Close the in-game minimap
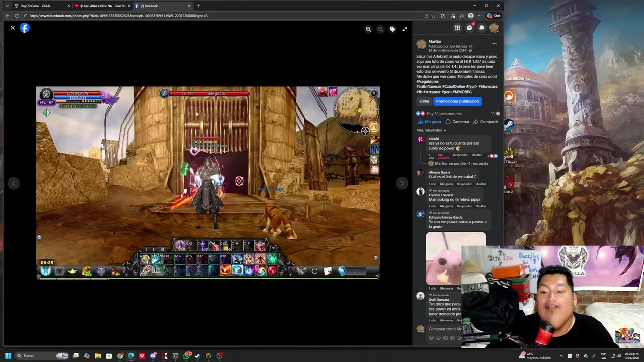644x362 pixels. pyautogui.click(x=373, y=93)
